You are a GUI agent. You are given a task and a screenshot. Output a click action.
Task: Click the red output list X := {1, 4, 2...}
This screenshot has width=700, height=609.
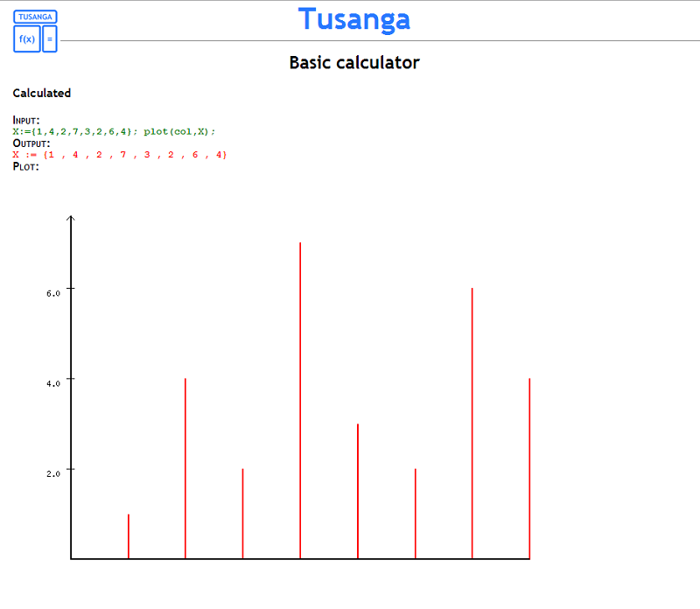tap(120, 154)
